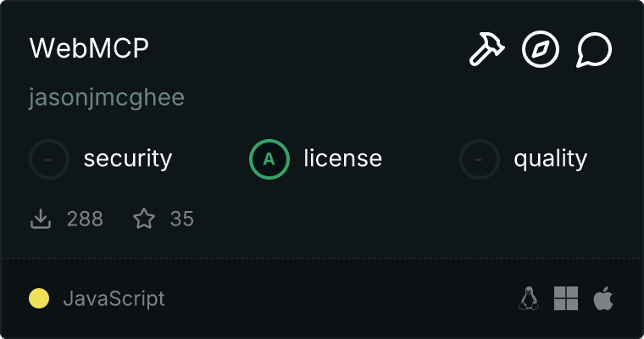The image size is (644, 339).
Task: Click the compass resources icon
Action: coord(541,50)
